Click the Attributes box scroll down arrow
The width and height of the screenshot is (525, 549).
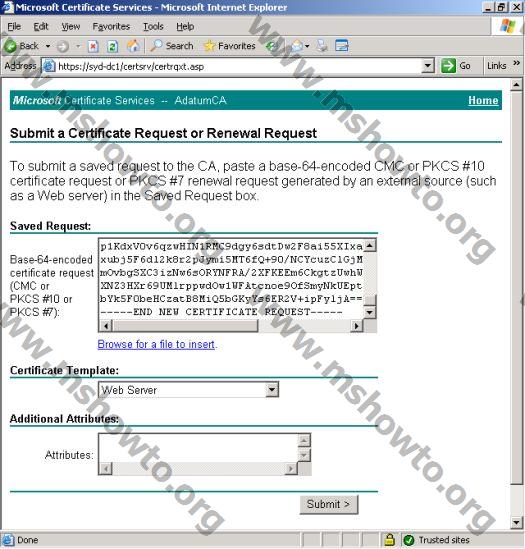[x=304, y=456]
